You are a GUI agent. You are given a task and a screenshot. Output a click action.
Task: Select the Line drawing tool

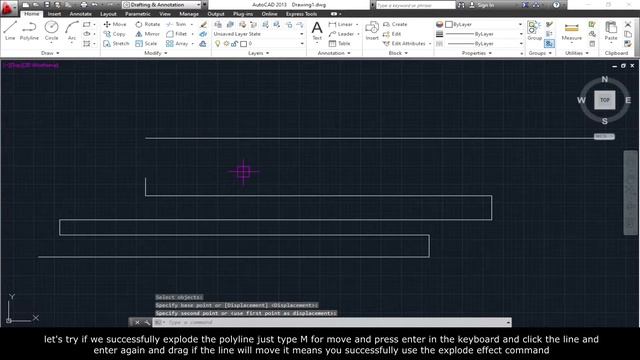[x=10, y=31]
